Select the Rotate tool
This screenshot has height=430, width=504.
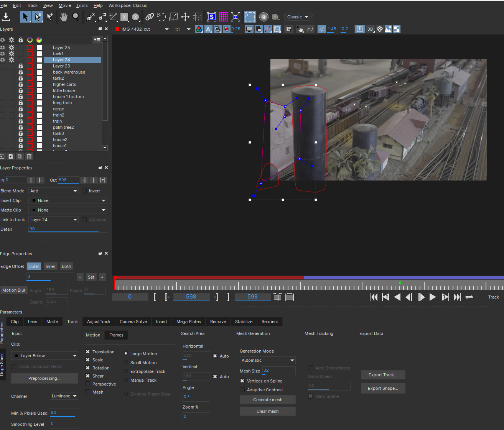click(x=161, y=17)
